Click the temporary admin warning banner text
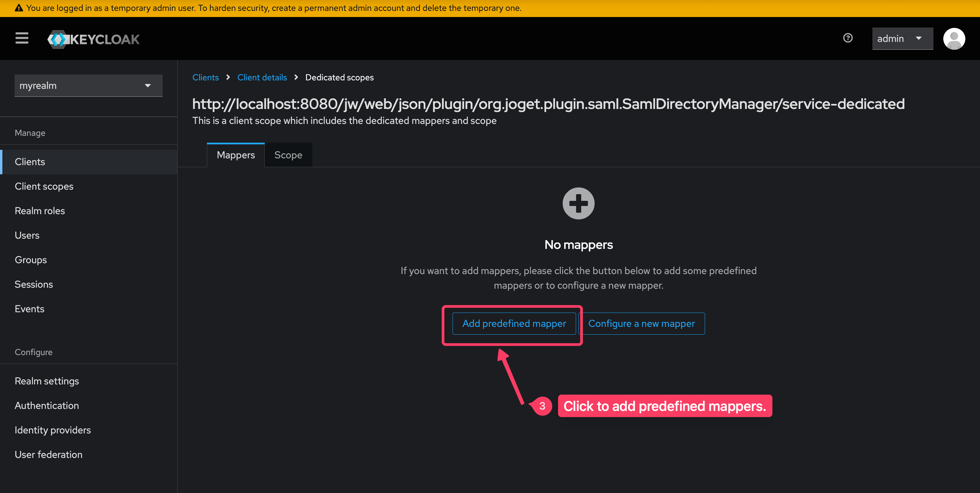The width and height of the screenshot is (980, 493). point(274,8)
